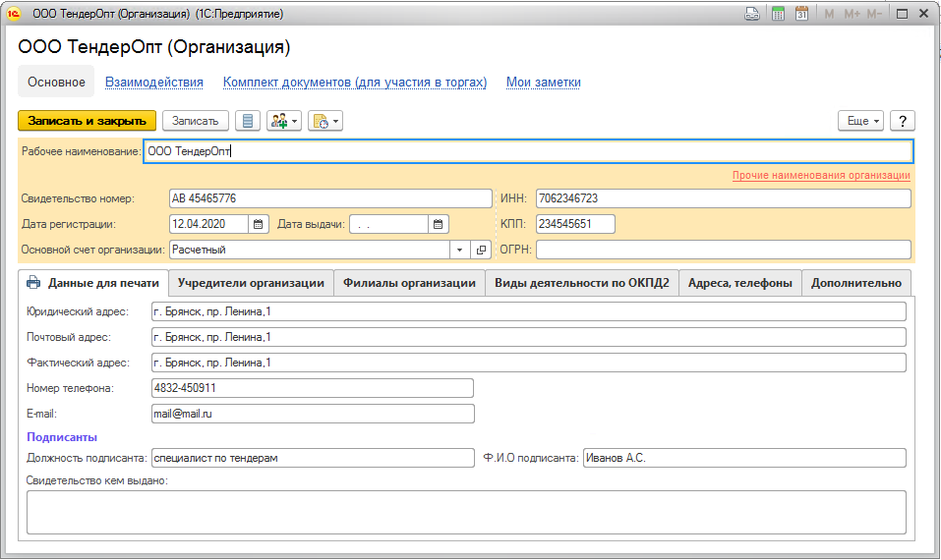Open the Взаимодействия link
Viewport: 941px width, 560px height.
[x=154, y=83]
